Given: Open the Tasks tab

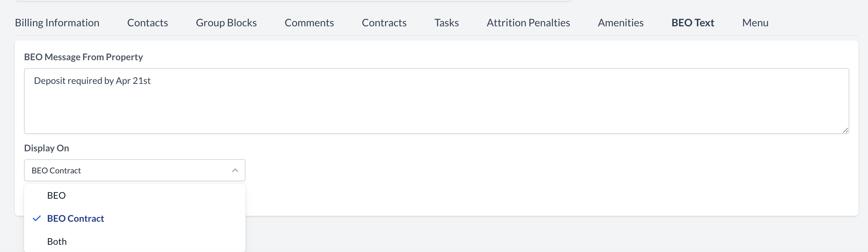Looking at the screenshot, I should pyautogui.click(x=446, y=23).
